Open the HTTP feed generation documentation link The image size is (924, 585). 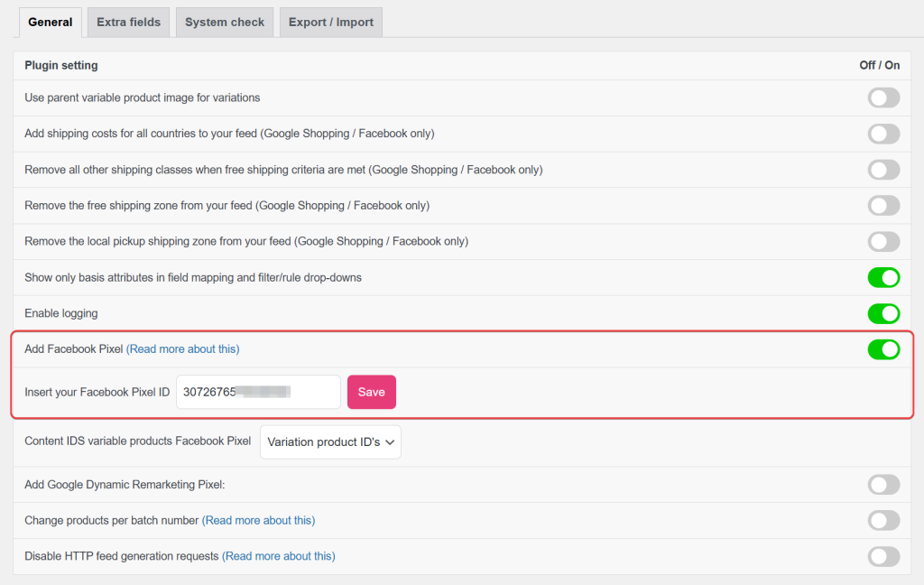coord(279,556)
